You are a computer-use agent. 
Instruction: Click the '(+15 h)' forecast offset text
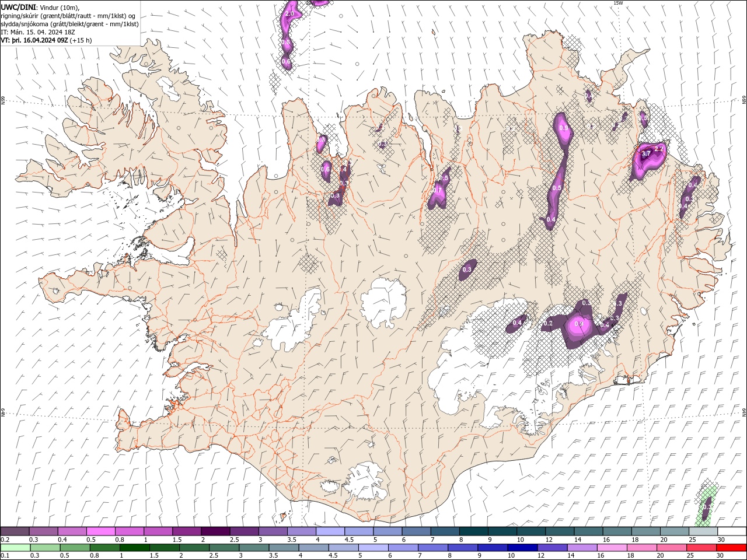pos(81,40)
